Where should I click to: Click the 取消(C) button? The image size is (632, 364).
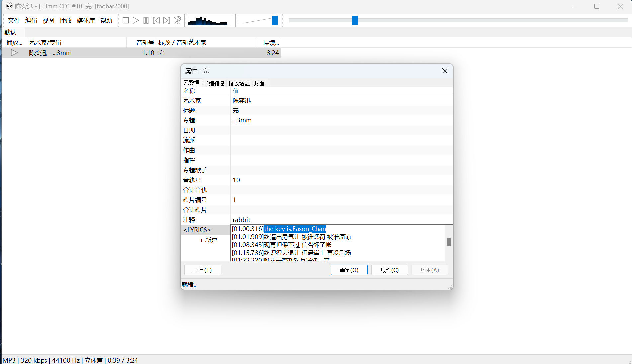[390, 270]
